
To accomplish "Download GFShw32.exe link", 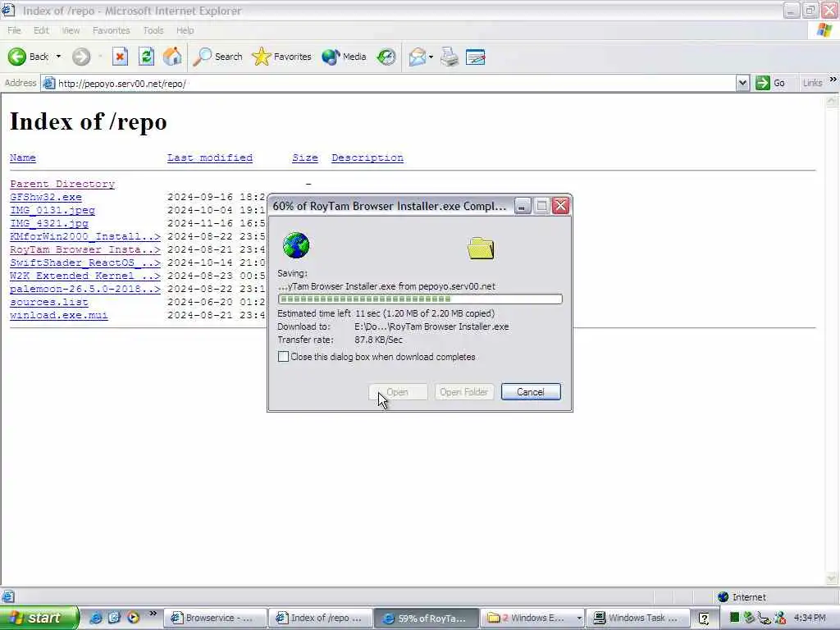I will (x=46, y=197).
